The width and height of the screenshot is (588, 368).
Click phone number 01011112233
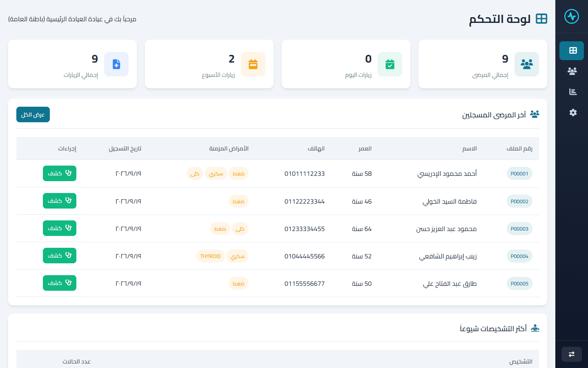305,174
